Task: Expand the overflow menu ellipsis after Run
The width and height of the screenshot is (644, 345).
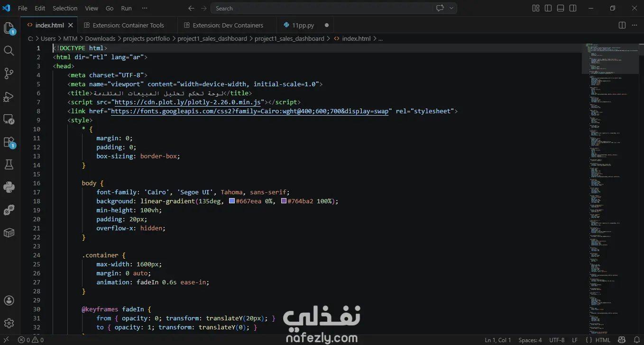Action: click(x=145, y=8)
